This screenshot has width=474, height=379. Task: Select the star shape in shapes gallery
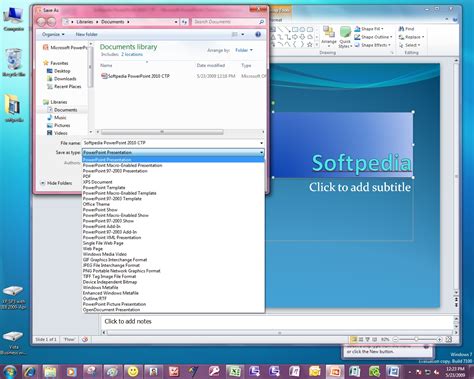[x=310, y=44]
